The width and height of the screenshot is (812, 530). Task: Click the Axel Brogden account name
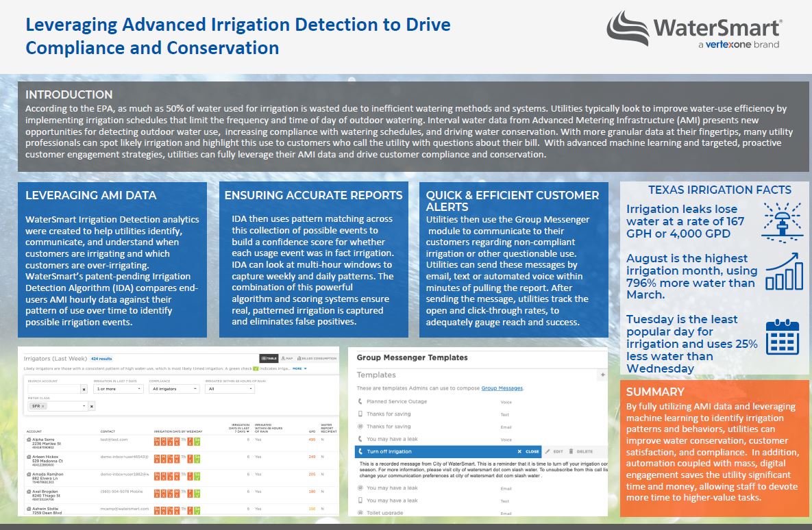pyautogui.click(x=45, y=492)
